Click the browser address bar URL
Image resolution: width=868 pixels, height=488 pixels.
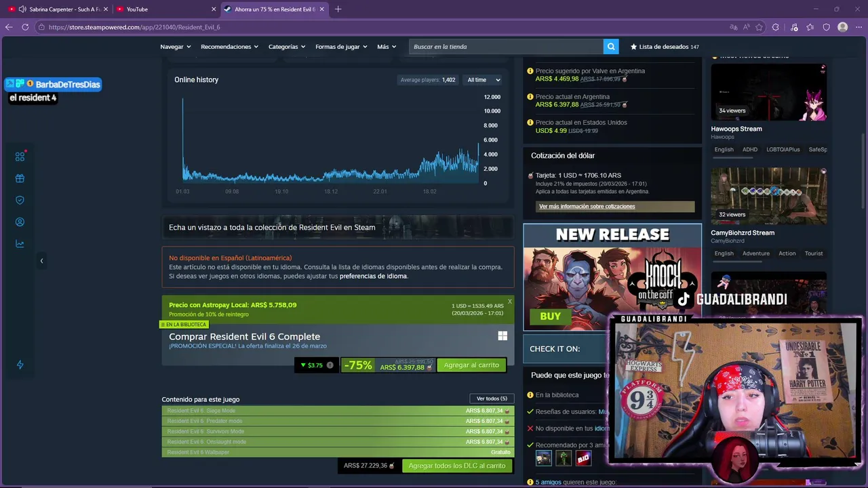tap(134, 27)
